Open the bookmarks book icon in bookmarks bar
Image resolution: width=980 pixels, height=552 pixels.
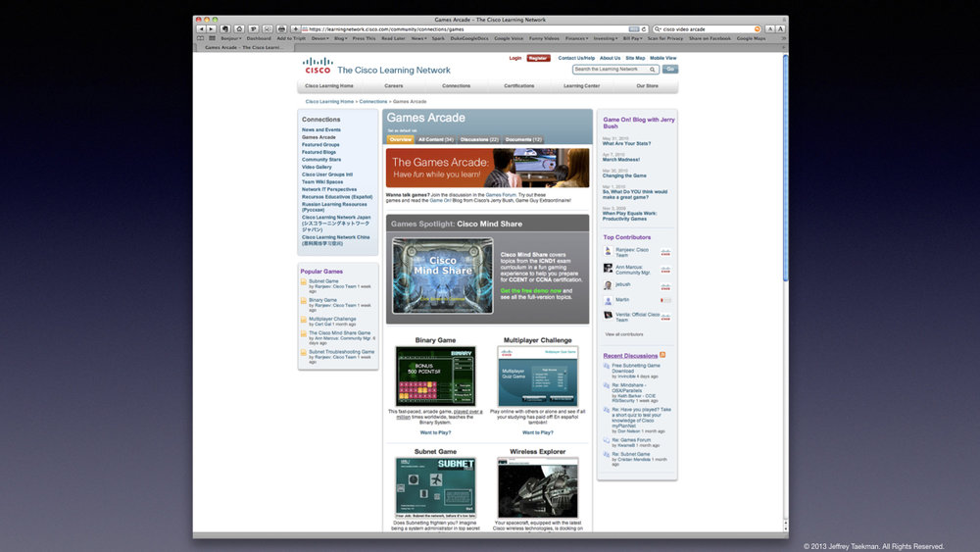pos(201,38)
